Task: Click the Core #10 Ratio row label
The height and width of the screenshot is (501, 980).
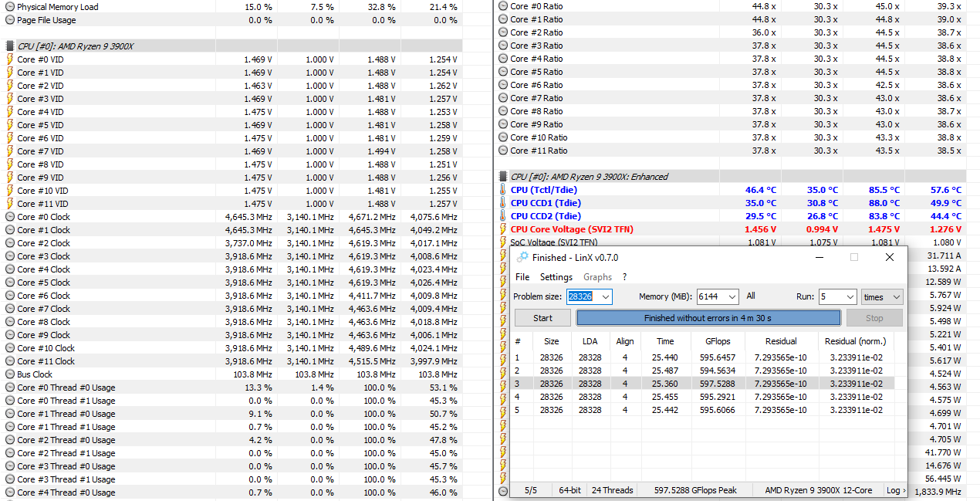Action: click(x=539, y=137)
